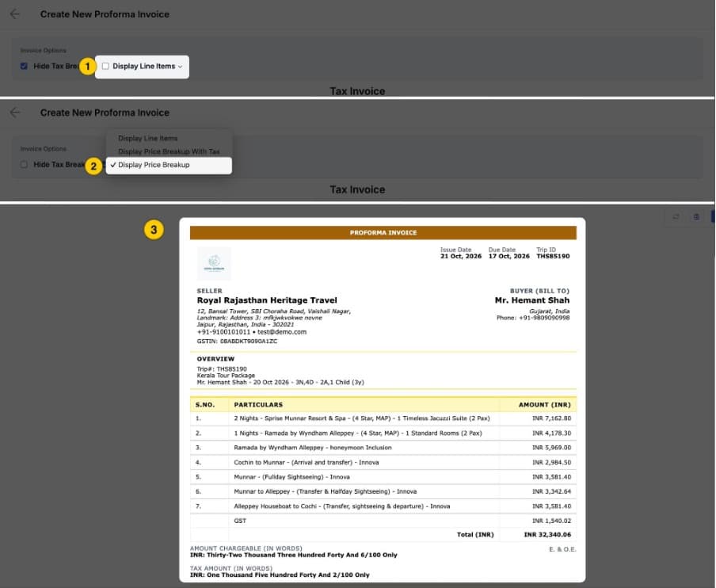Viewport: 716px width, 588px height.
Task: Click the amount INR 7,162.80
Action: [551, 418]
